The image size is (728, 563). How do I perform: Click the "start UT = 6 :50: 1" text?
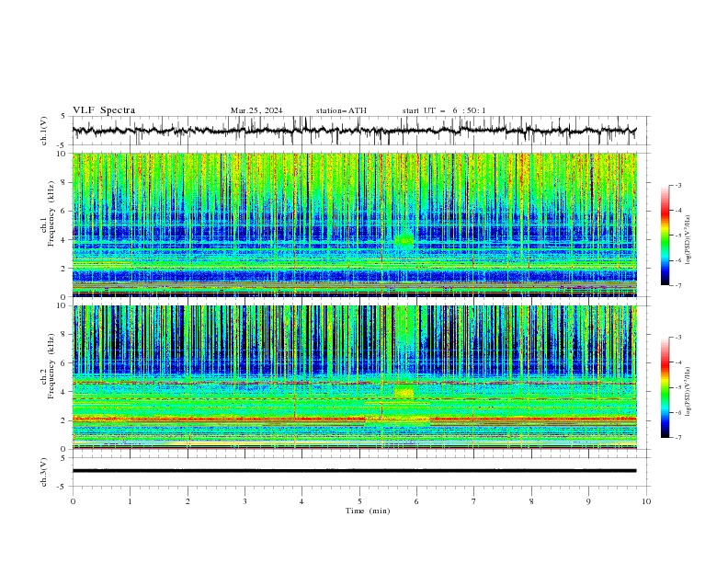(x=444, y=110)
